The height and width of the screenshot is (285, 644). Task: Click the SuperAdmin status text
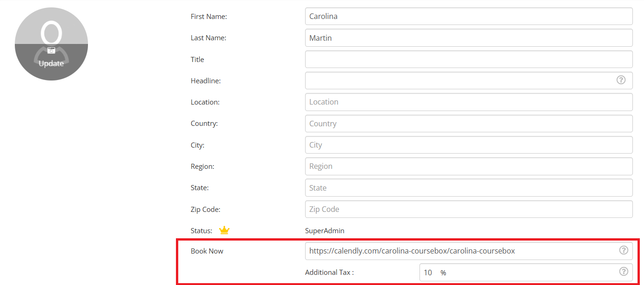tap(325, 231)
